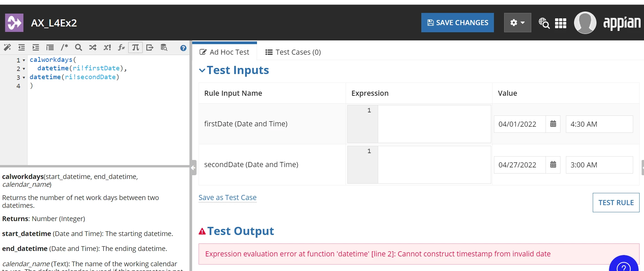
Task: Collapse code fold arrow on line 1
Action: [x=24, y=60]
